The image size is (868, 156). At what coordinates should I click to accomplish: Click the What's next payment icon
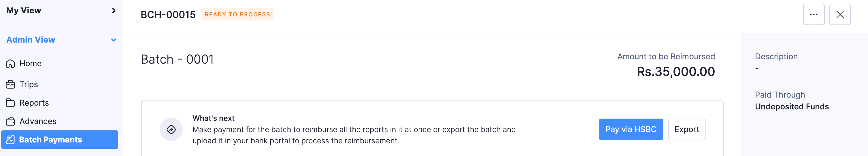(171, 130)
